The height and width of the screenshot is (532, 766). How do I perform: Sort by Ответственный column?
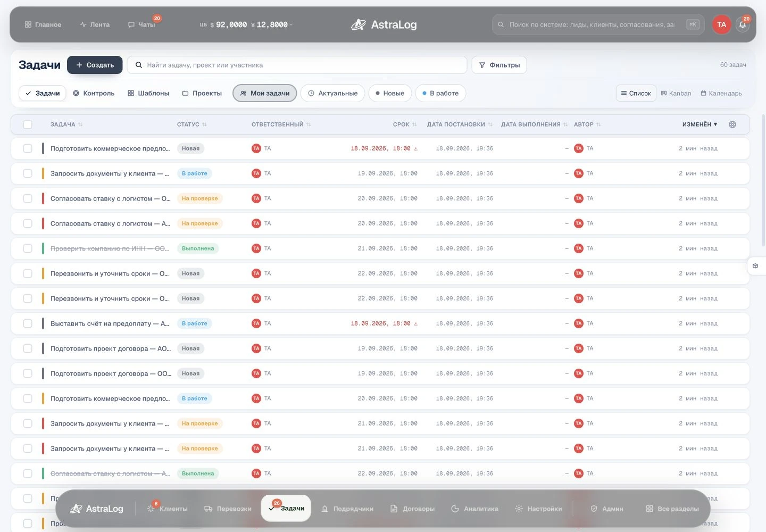(x=281, y=124)
